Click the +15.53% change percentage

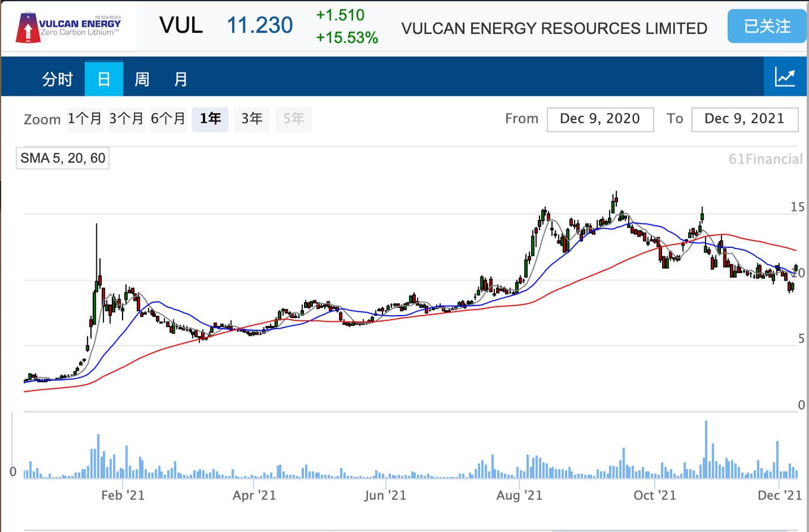tap(347, 38)
